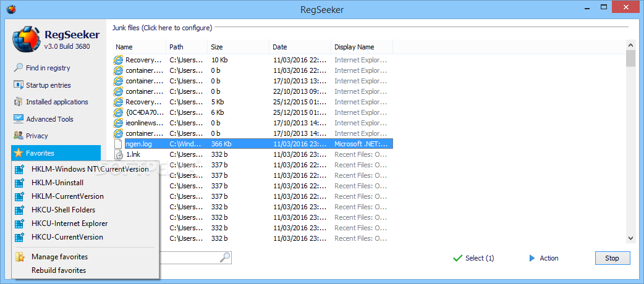Click the 10 Kb size cell

(219, 60)
